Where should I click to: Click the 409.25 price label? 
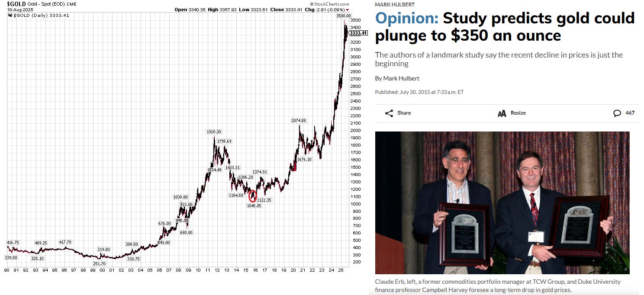[x=41, y=243]
